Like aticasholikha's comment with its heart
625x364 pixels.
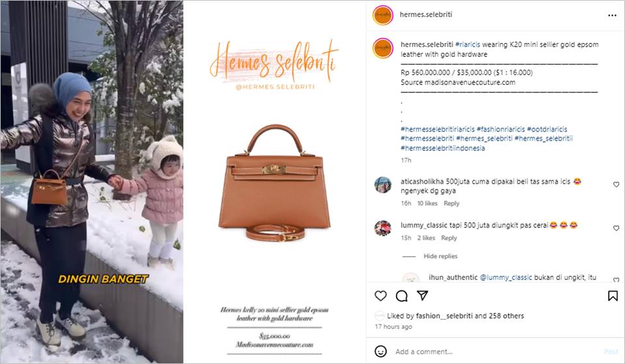[616, 184]
